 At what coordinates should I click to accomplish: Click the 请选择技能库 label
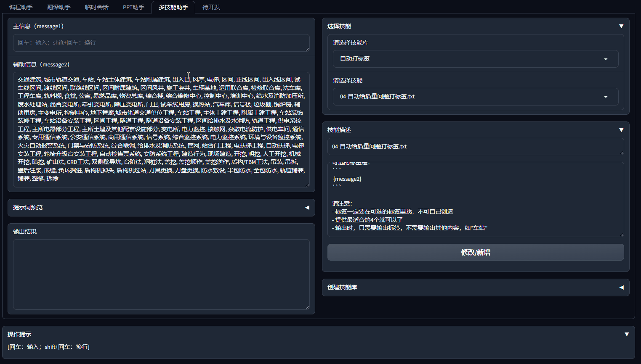click(x=351, y=42)
